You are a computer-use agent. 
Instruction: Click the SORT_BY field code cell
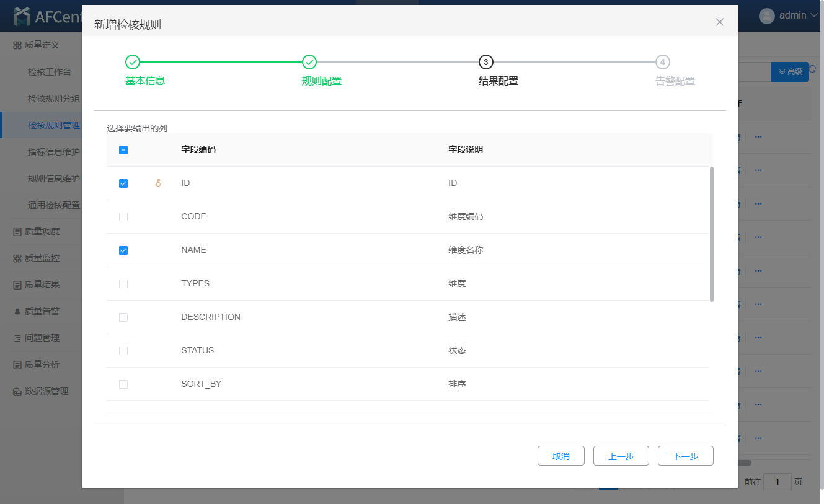(x=201, y=384)
